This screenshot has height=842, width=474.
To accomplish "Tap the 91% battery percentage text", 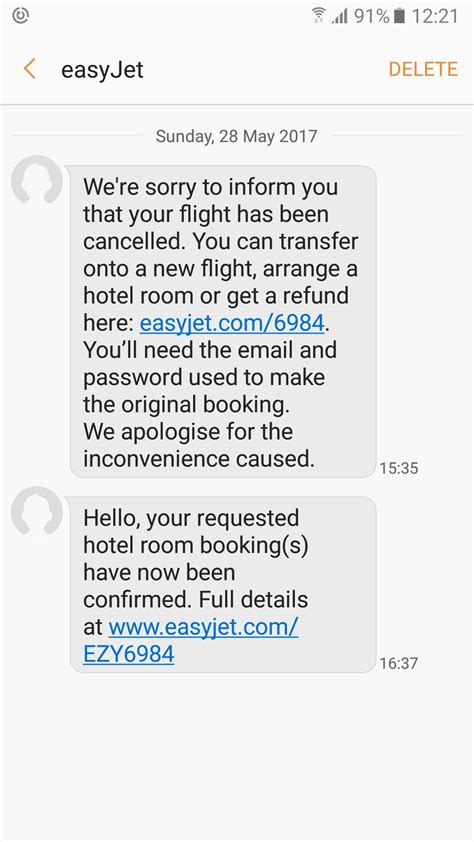I will [371, 16].
